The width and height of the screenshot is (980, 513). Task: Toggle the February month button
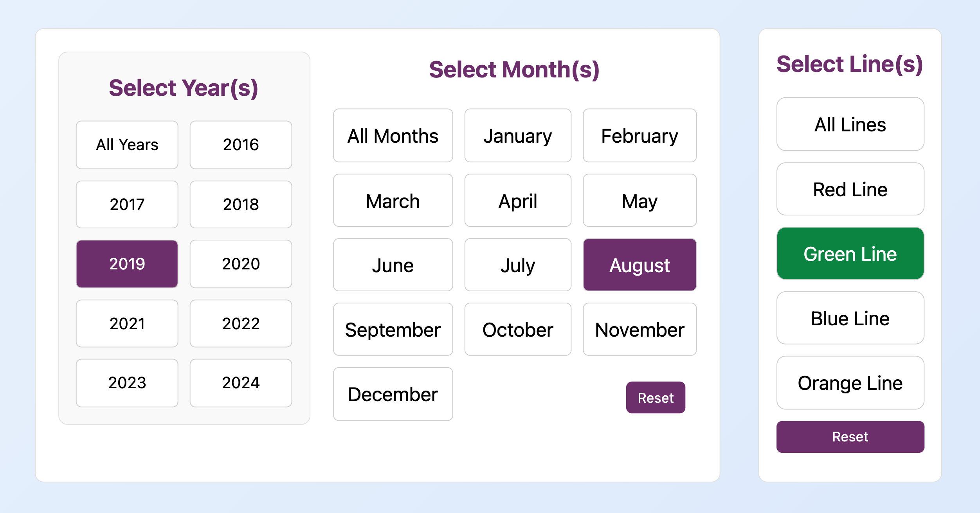coord(640,136)
